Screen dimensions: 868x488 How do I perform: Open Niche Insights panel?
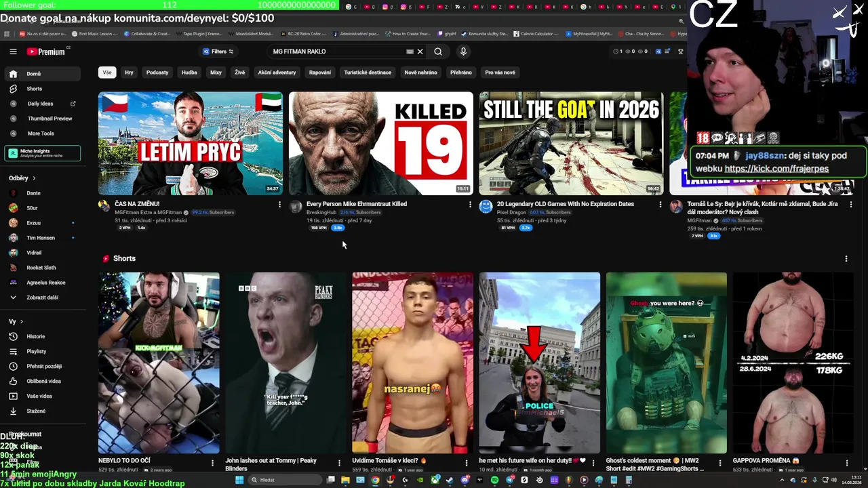pyautogui.click(x=42, y=153)
